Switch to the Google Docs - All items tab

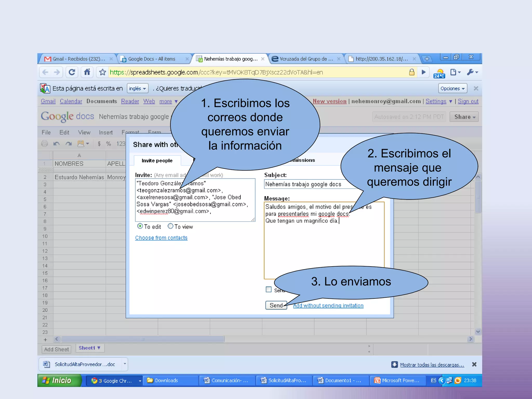coord(152,59)
